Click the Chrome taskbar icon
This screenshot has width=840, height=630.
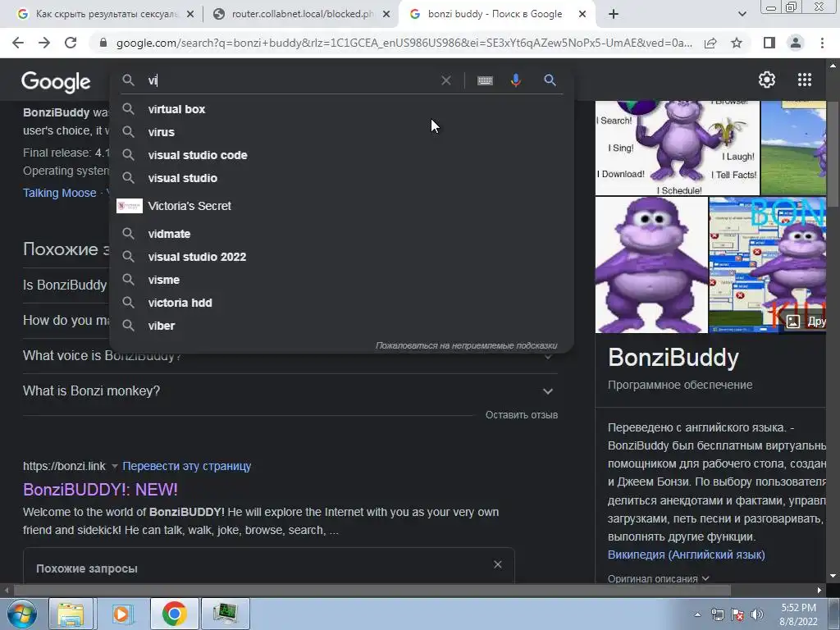174,614
